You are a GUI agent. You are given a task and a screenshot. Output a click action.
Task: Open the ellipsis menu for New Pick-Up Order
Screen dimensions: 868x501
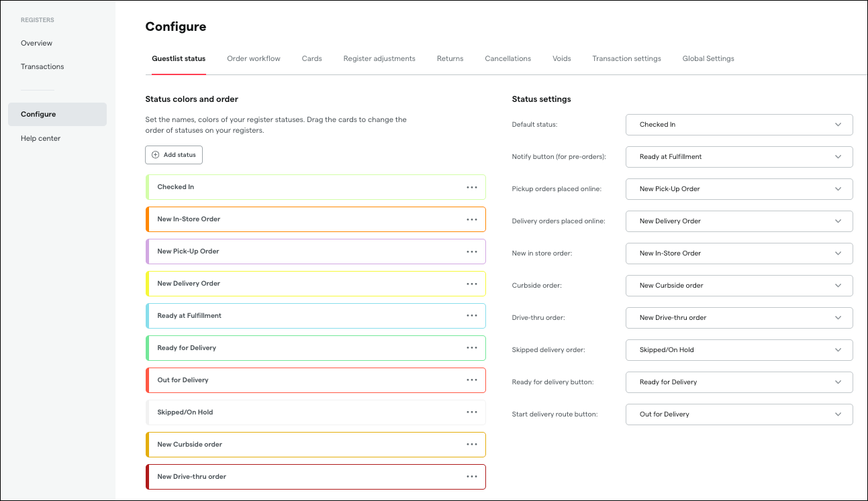point(472,252)
